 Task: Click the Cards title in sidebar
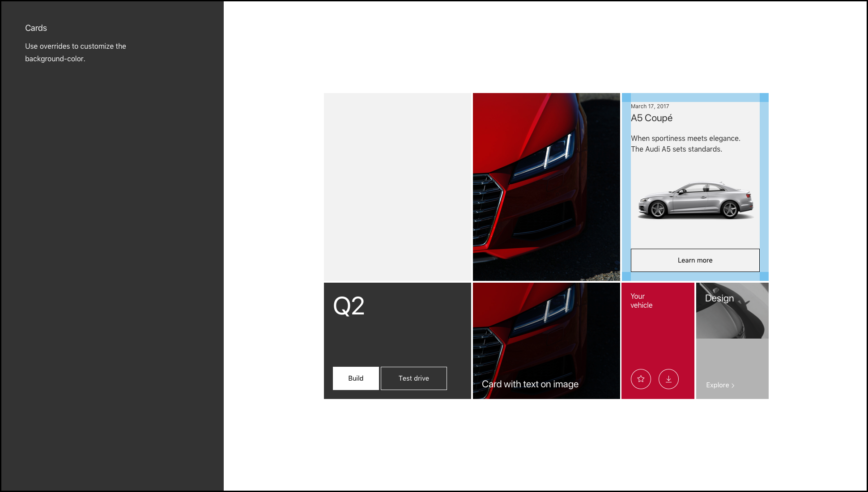pyautogui.click(x=36, y=28)
